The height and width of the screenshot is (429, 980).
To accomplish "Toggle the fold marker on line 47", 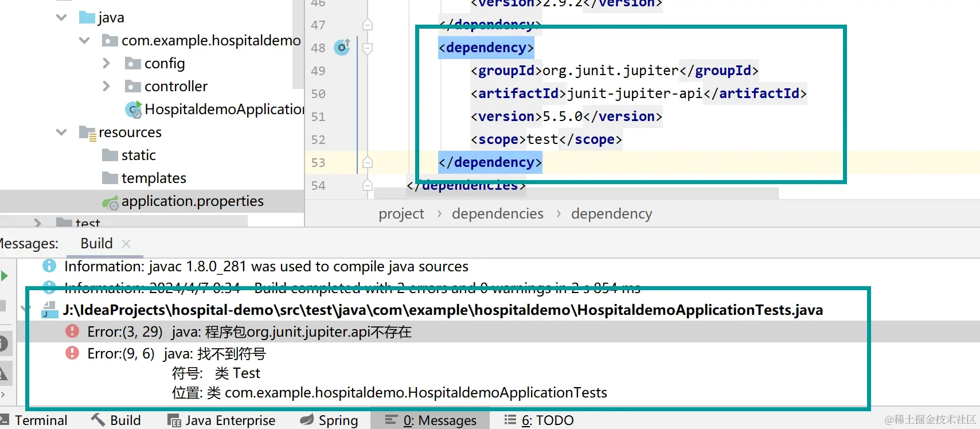I will coord(368,25).
